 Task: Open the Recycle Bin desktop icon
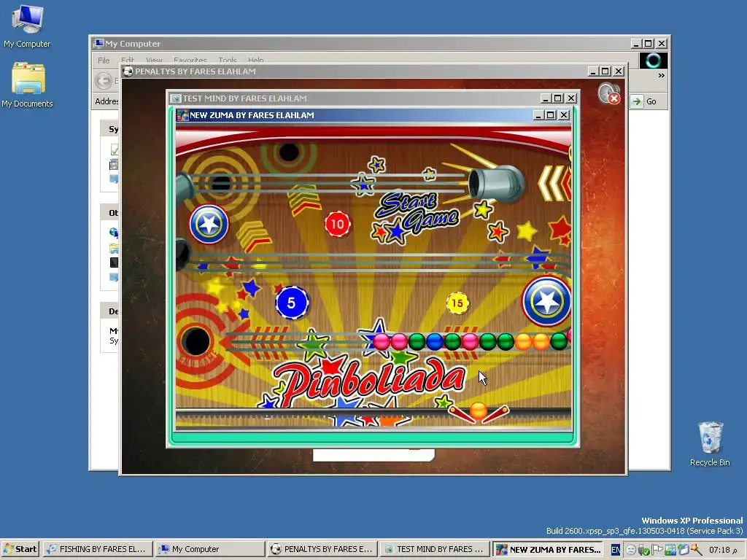710,444
